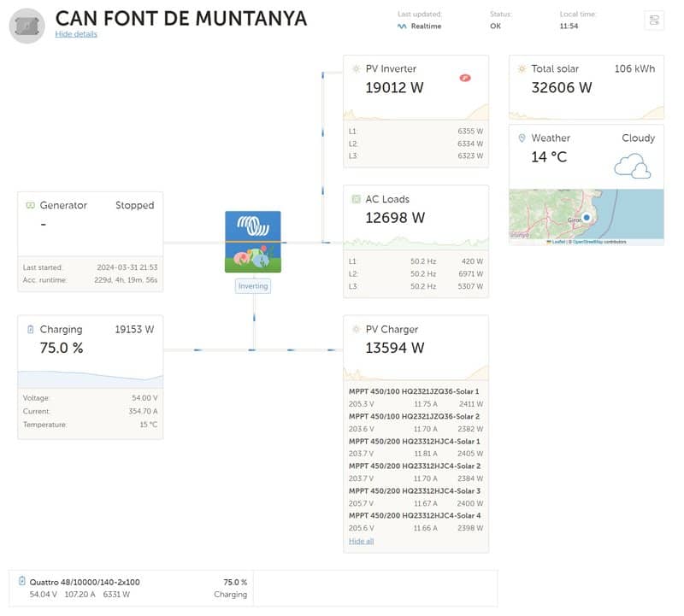Image resolution: width=684 pixels, height=616 pixels.
Task: Click the Generator icon in the generator widget
Action: (30, 206)
